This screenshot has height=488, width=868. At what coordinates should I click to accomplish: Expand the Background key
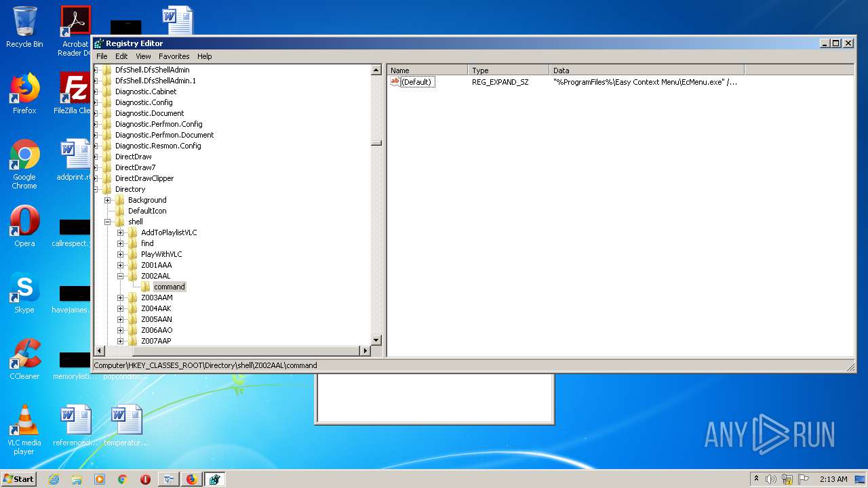pos(108,200)
